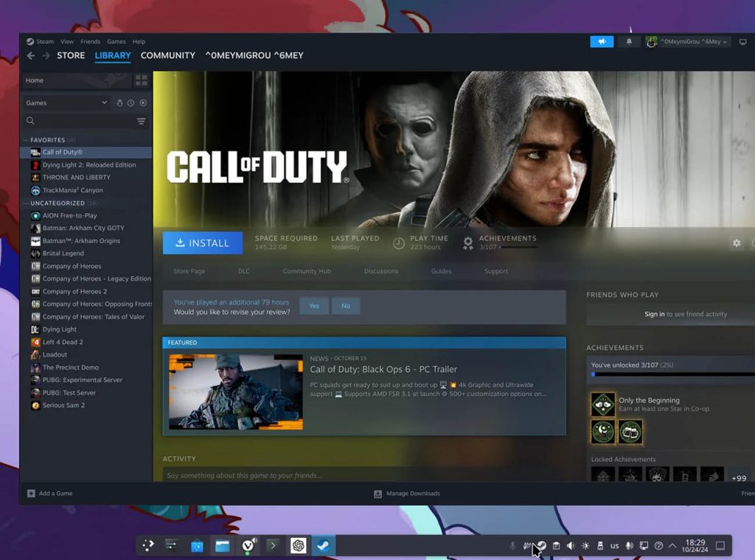Click the achievements unlocked progress bar
Viewport: 755px width, 560px height.
point(671,374)
